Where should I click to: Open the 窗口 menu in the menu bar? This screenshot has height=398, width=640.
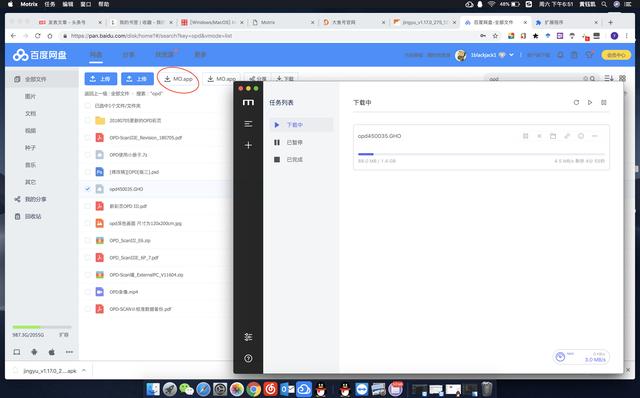tap(86, 4)
